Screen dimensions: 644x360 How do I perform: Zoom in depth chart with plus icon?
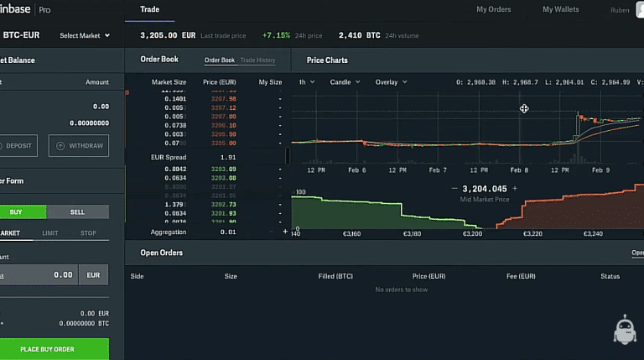pyautogui.click(x=515, y=189)
